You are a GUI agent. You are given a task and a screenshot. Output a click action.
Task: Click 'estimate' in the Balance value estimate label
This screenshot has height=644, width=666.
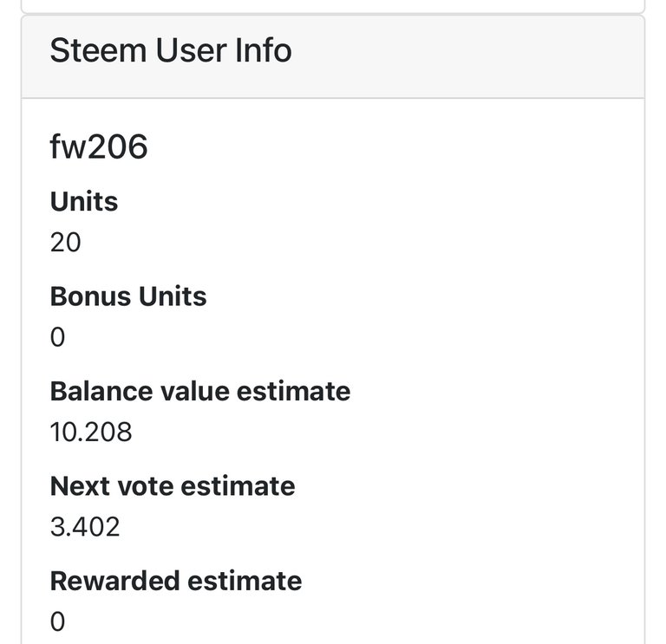(296, 391)
